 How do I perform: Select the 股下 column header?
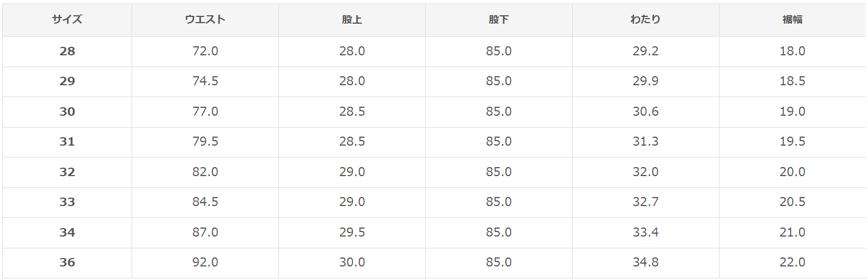pyautogui.click(x=499, y=20)
